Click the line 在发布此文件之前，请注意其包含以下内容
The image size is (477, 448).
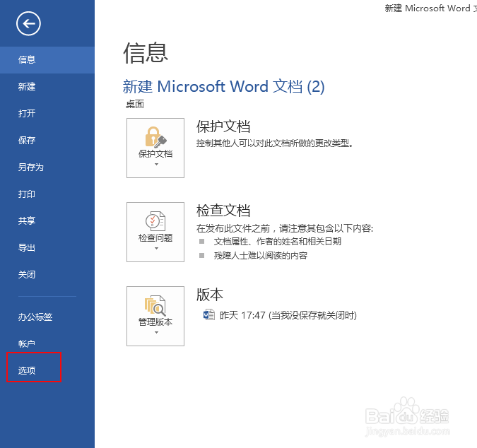click(285, 228)
